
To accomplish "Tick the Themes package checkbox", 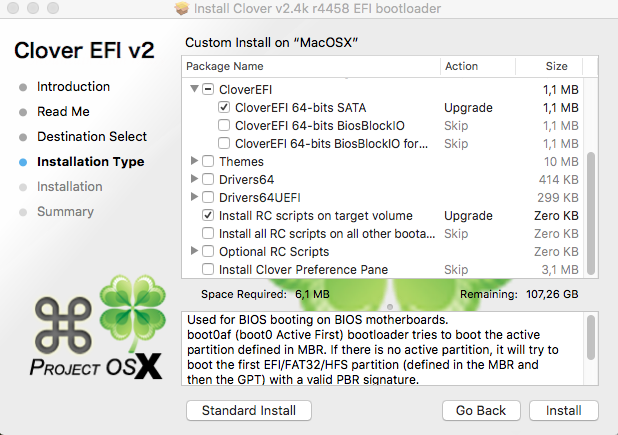I will tap(208, 162).
